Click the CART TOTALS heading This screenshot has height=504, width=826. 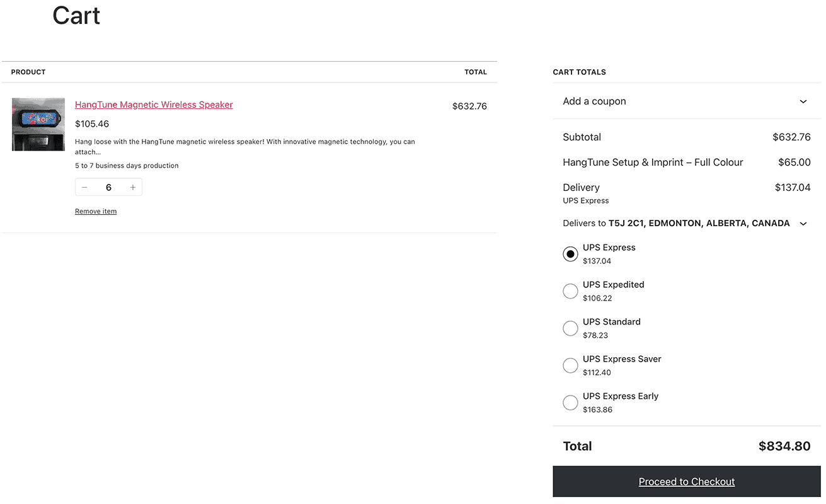(579, 72)
